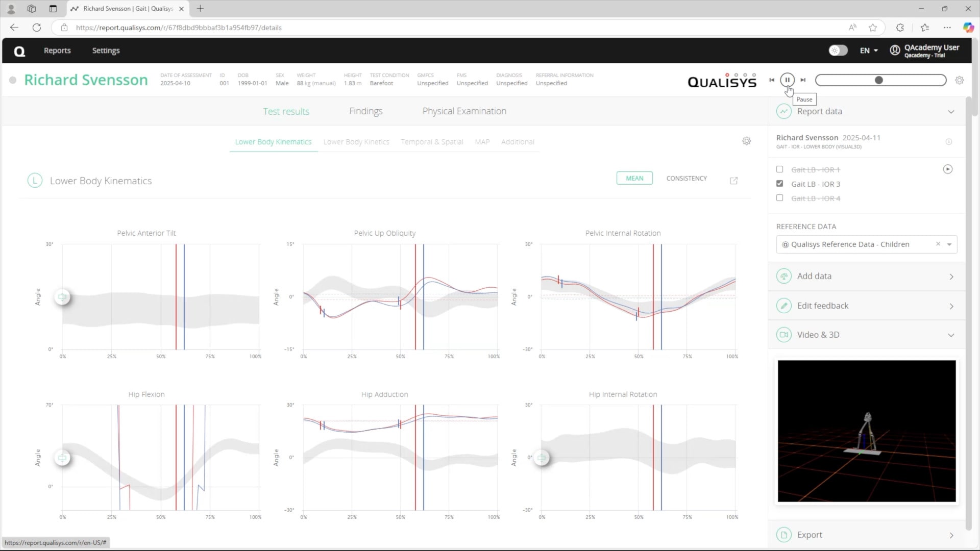Click patient name Richard Svensson
Image resolution: width=980 pixels, height=551 pixels.
point(86,80)
